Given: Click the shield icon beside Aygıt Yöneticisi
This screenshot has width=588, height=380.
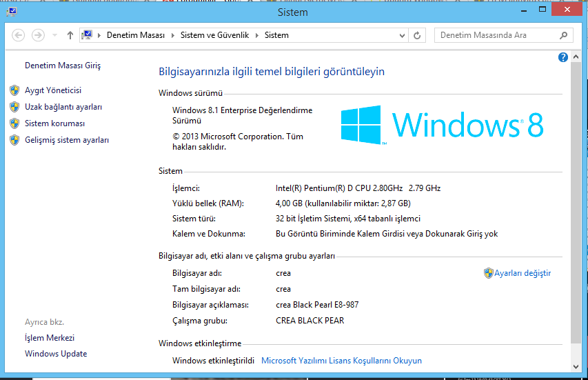Looking at the screenshot, I should pos(14,90).
